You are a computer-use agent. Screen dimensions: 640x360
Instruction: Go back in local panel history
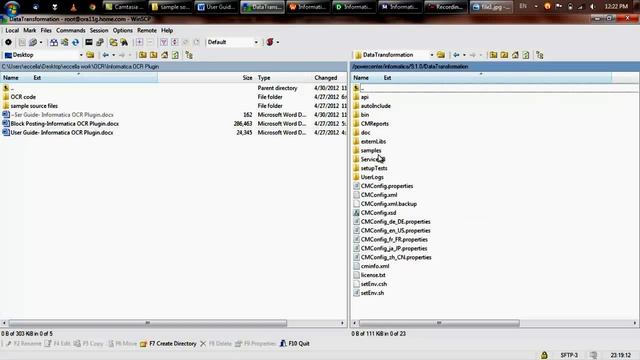106,55
